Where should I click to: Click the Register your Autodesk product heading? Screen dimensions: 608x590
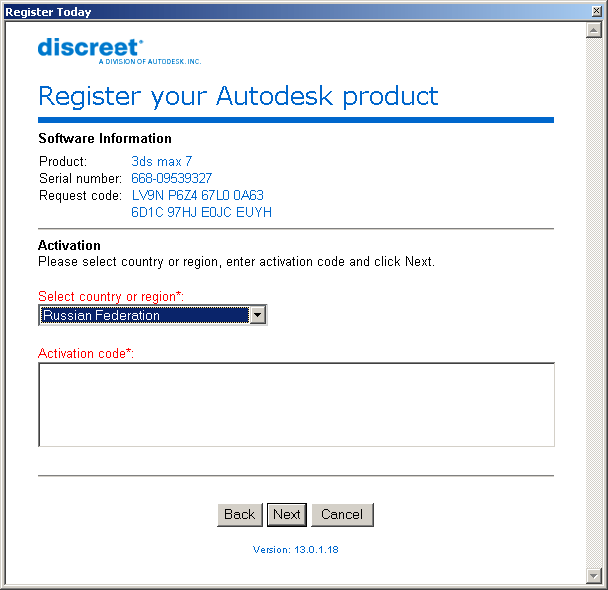tap(238, 96)
